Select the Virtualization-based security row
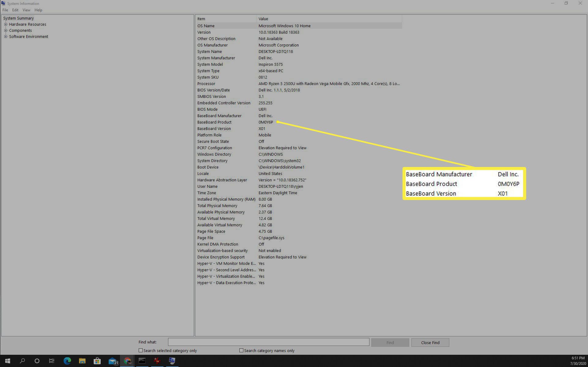The image size is (588, 367). (x=299, y=250)
